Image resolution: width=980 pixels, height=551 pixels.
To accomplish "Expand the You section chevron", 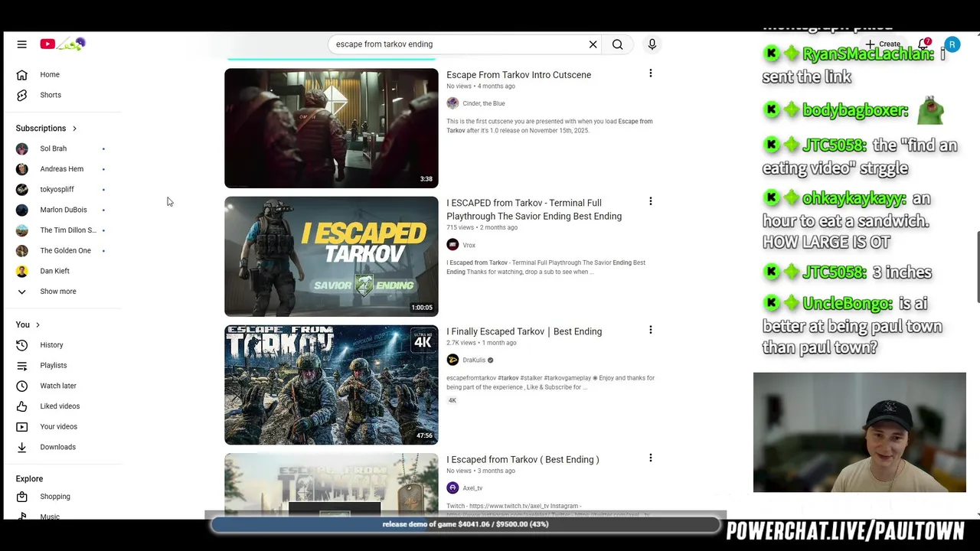I will (38, 324).
